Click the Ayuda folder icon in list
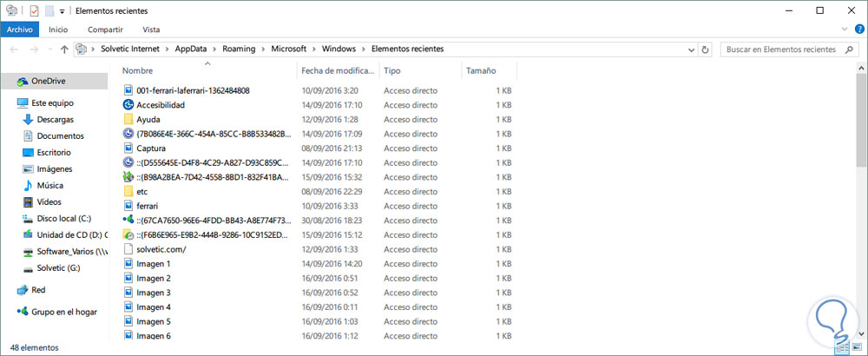This screenshot has height=356, width=868. click(x=128, y=119)
